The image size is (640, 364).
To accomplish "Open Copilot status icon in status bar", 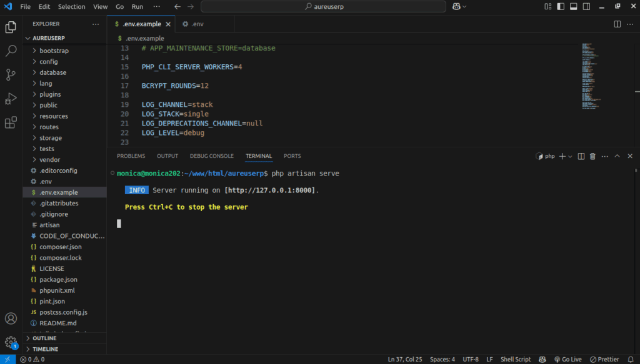I will pos(542,360).
